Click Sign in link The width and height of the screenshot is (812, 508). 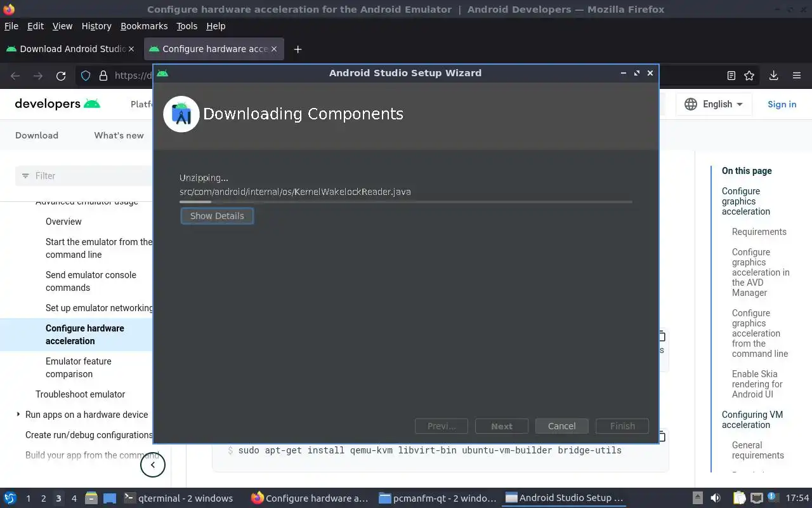[x=782, y=104]
